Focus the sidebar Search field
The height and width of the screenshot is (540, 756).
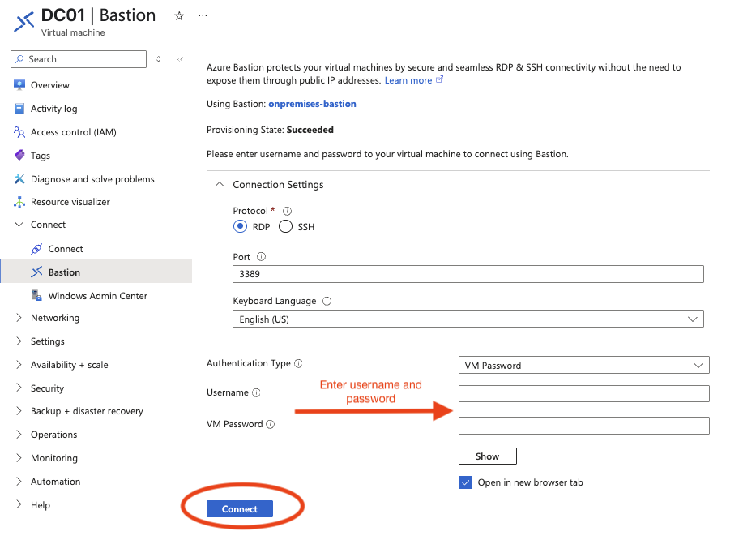click(79, 59)
